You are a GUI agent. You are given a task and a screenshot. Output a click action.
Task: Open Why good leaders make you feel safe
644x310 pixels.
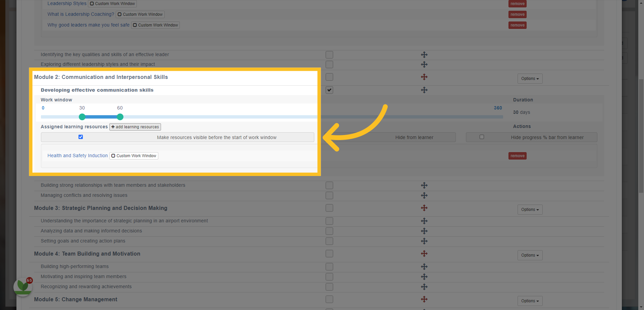[88, 25]
